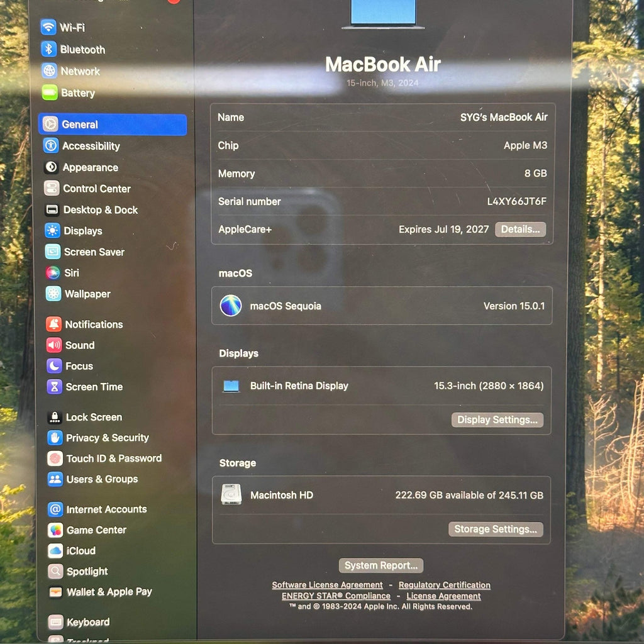Click the General gear icon

pyautogui.click(x=50, y=124)
